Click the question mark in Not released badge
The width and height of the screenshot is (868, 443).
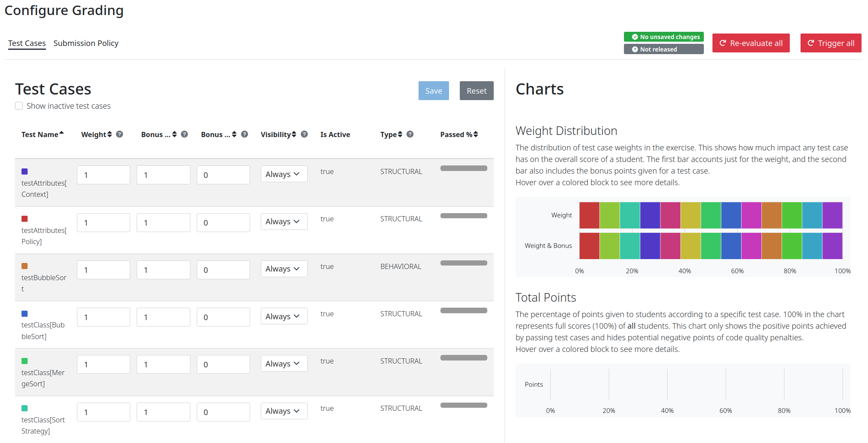(635, 49)
